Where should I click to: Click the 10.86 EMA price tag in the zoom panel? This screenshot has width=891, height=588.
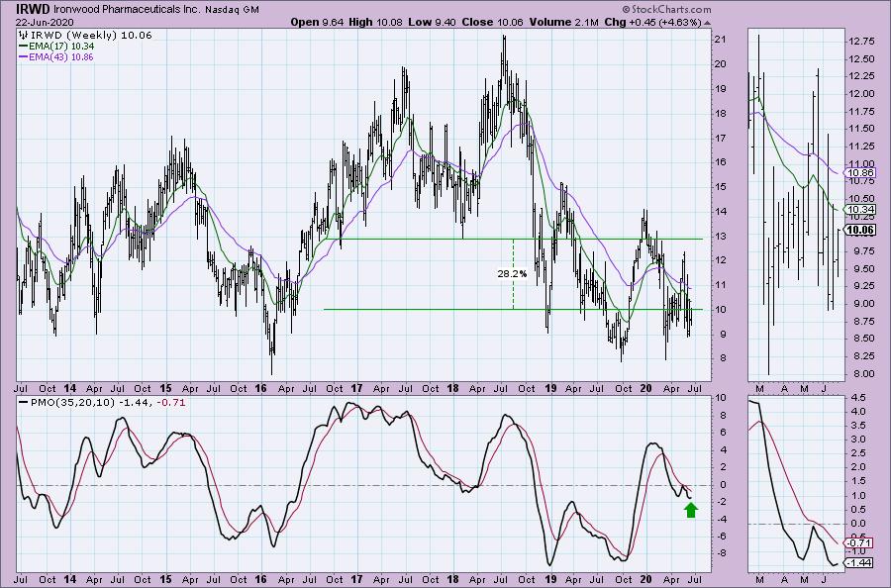coord(860,173)
